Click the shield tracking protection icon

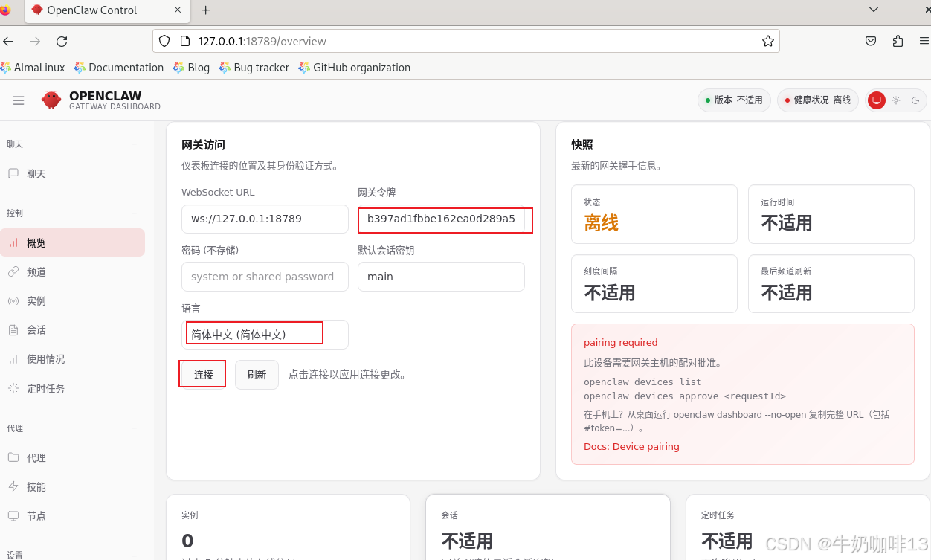point(165,41)
